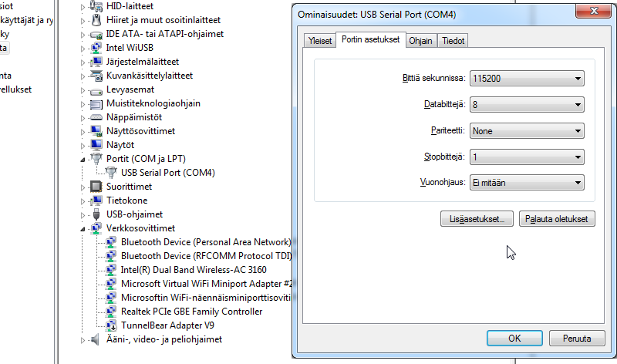
Task: Collapse the Portit (COM ja LPT) node
Action: click(83, 159)
